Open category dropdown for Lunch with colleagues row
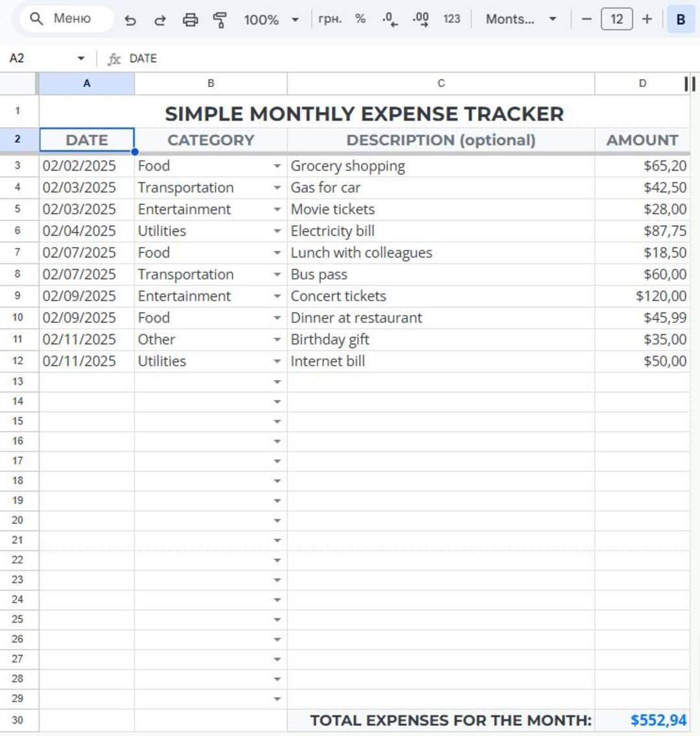 (x=277, y=253)
